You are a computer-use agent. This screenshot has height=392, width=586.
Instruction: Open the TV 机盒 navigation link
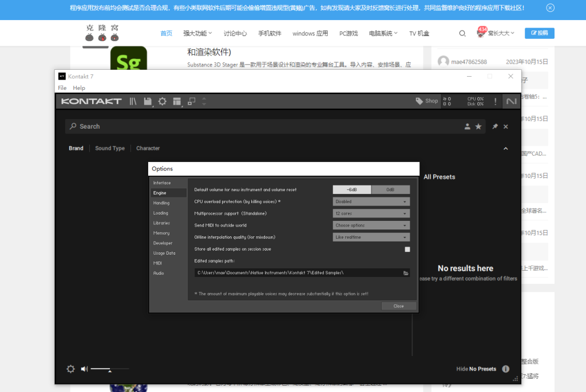pos(419,33)
